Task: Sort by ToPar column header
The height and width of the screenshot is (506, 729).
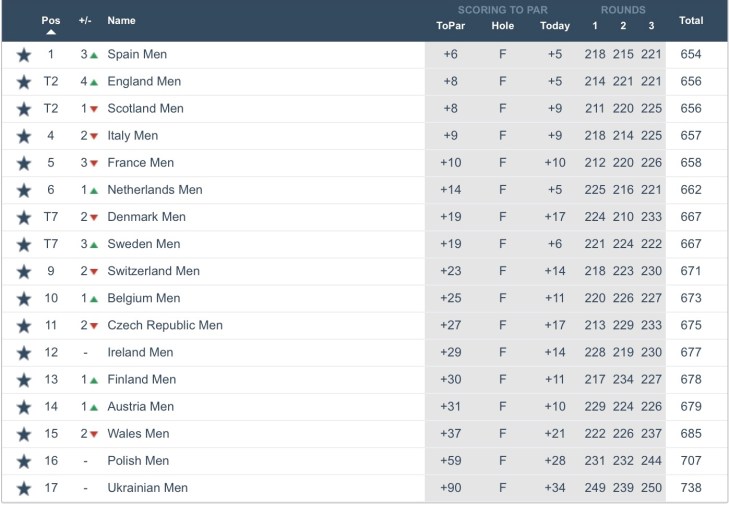Action: click(451, 26)
